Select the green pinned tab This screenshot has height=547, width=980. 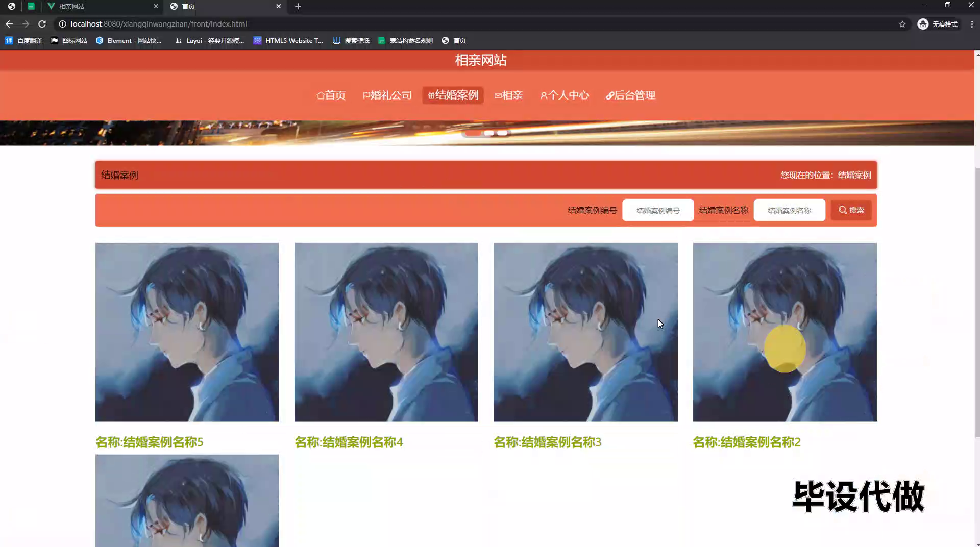click(x=31, y=6)
